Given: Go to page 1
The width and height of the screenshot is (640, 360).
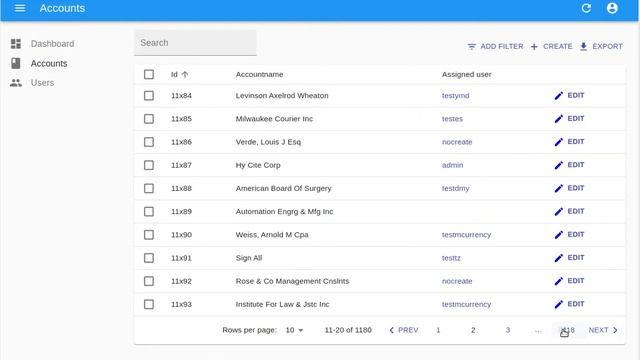Looking at the screenshot, I should [438, 330].
